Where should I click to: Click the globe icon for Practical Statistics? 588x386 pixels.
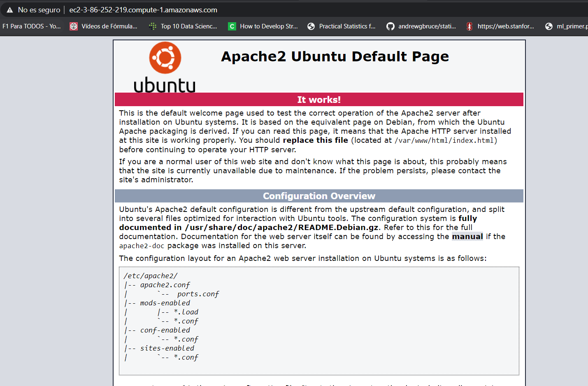[x=311, y=26]
